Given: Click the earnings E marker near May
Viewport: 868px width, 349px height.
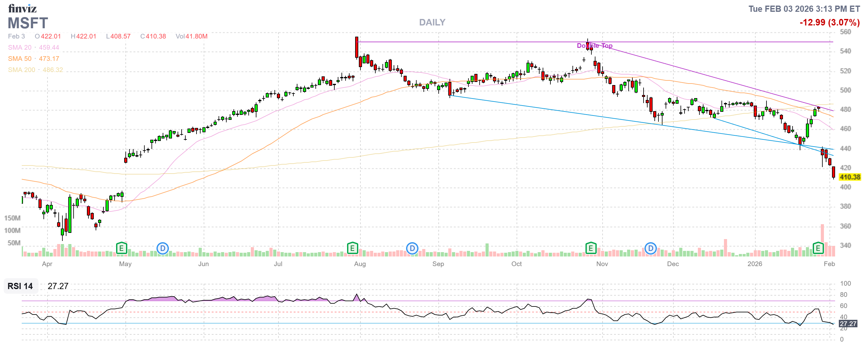Looking at the screenshot, I should [121, 249].
